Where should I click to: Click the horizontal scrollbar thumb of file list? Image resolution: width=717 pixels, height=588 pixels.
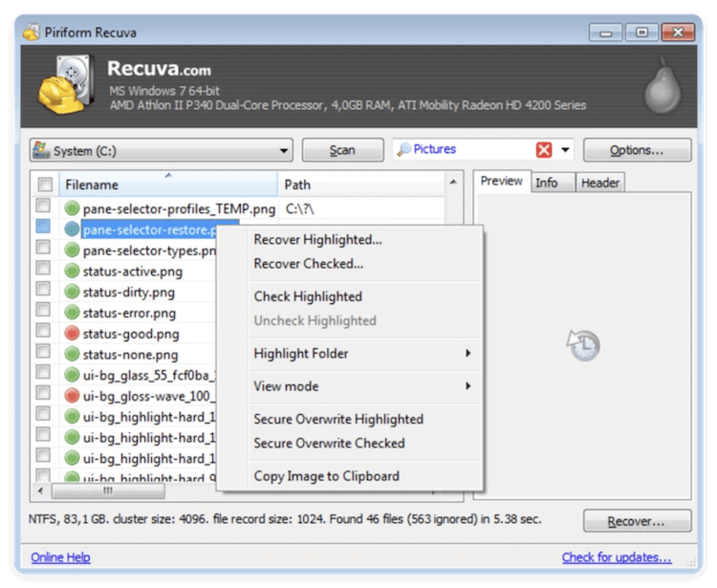(108, 490)
